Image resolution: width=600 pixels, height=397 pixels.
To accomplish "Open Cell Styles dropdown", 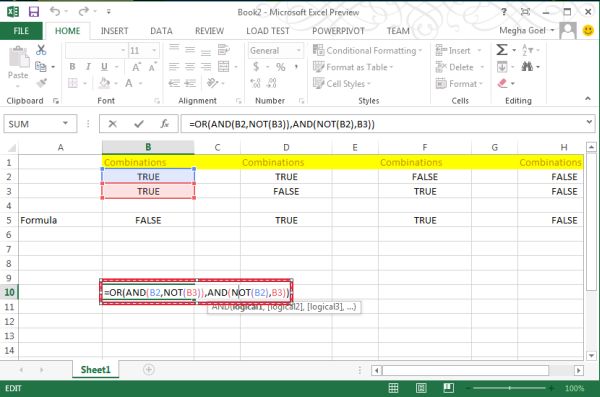I will 342,83.
